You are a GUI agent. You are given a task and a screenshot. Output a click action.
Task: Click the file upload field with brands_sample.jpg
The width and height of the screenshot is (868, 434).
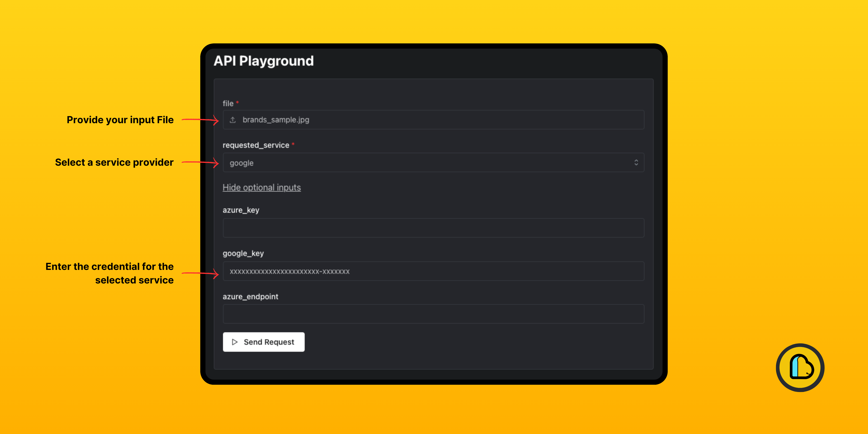click(433, 120)
